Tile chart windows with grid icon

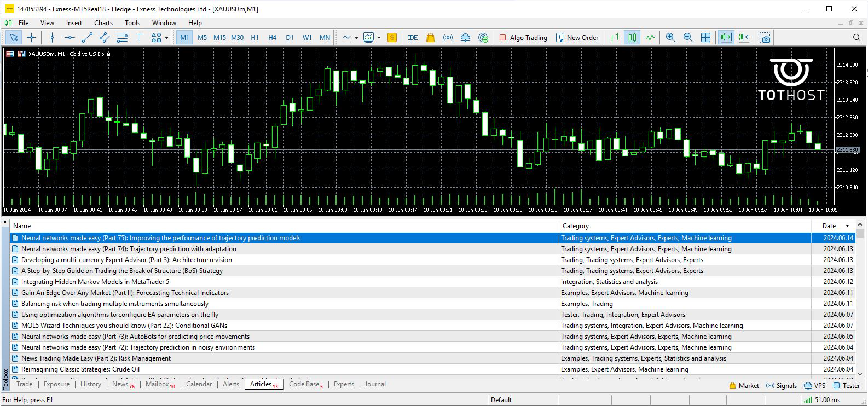click(x=705, y=37)
